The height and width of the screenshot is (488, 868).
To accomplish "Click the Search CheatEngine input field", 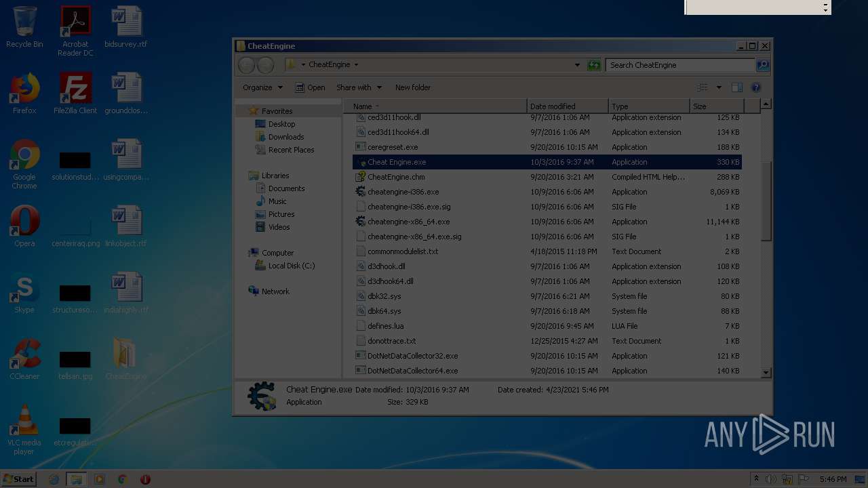I will [680, 65].
